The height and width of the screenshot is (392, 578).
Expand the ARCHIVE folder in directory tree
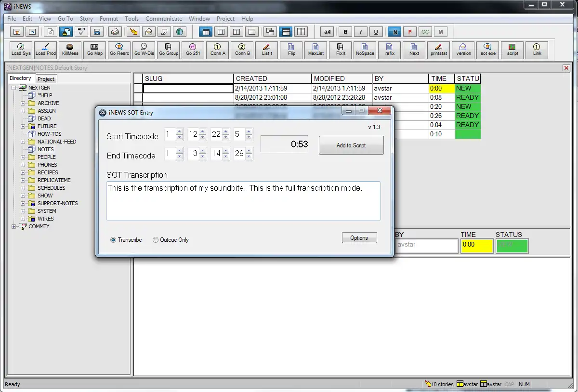(x=23, y=103)
